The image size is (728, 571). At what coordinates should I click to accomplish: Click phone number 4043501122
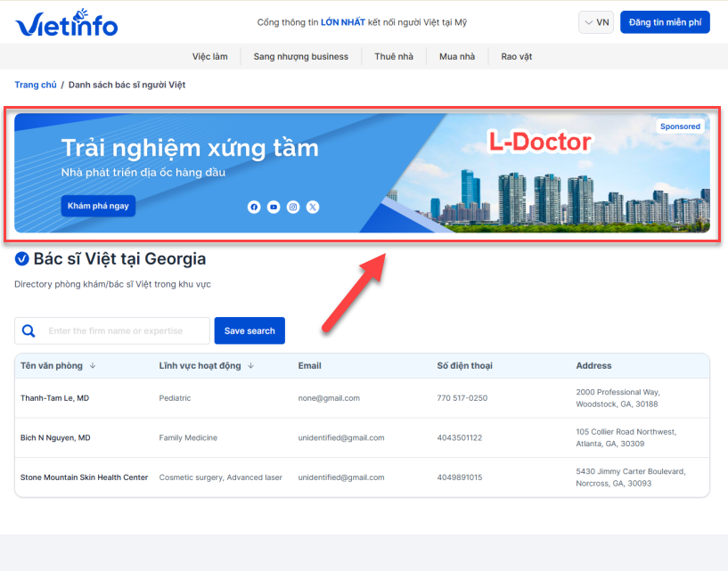pyautogui.click(x=459, y=437)
